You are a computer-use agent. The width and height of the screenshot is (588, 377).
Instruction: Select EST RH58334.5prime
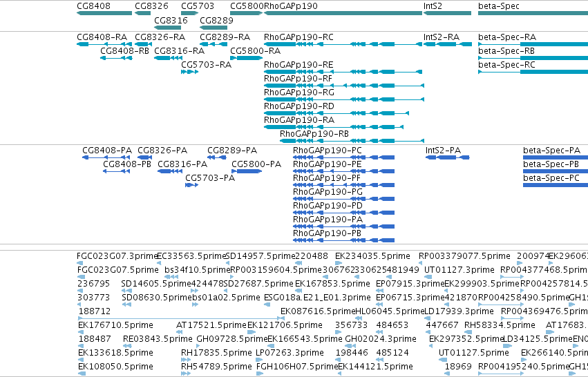(500, 326)
